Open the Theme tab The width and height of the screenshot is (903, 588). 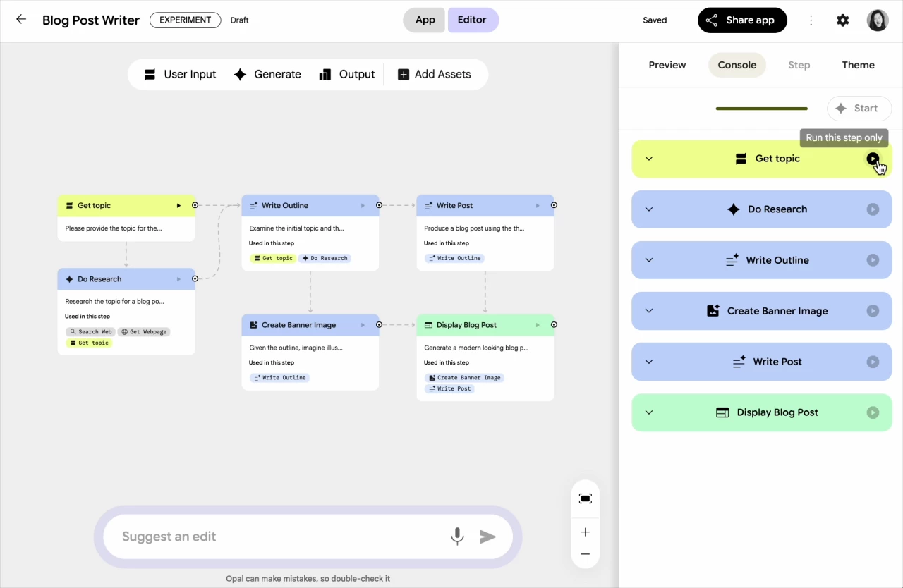858,65
